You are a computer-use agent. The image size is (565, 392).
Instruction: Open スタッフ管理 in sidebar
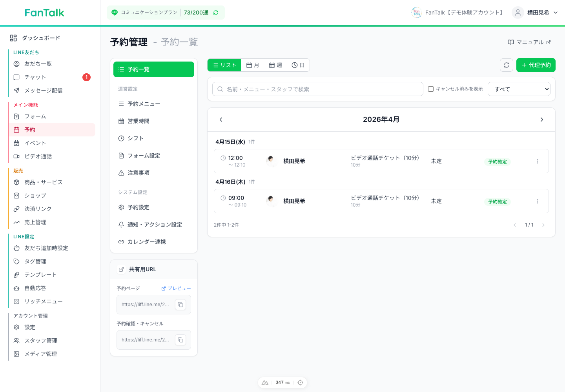[52, 341]
